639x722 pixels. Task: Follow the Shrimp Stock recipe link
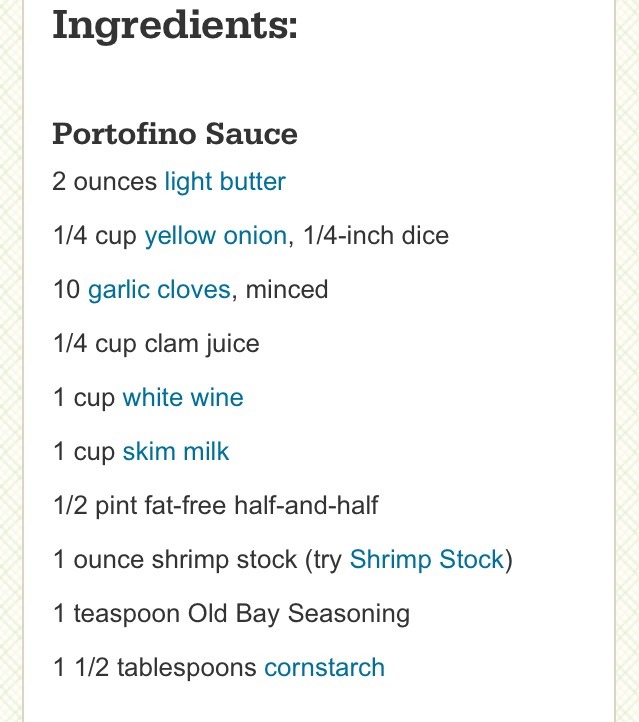427,559
